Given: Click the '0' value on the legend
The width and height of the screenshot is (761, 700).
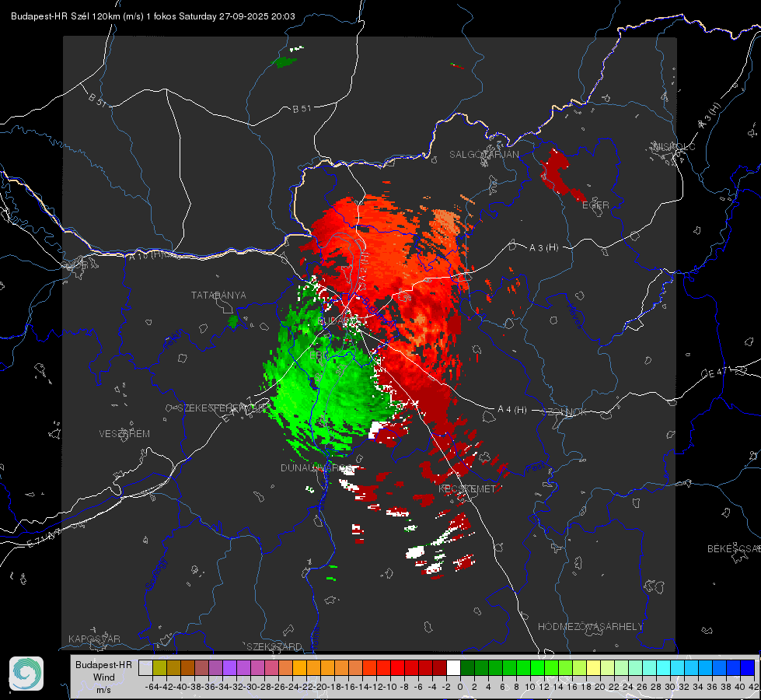Looking at the screenshot, I should coord(461,687).
